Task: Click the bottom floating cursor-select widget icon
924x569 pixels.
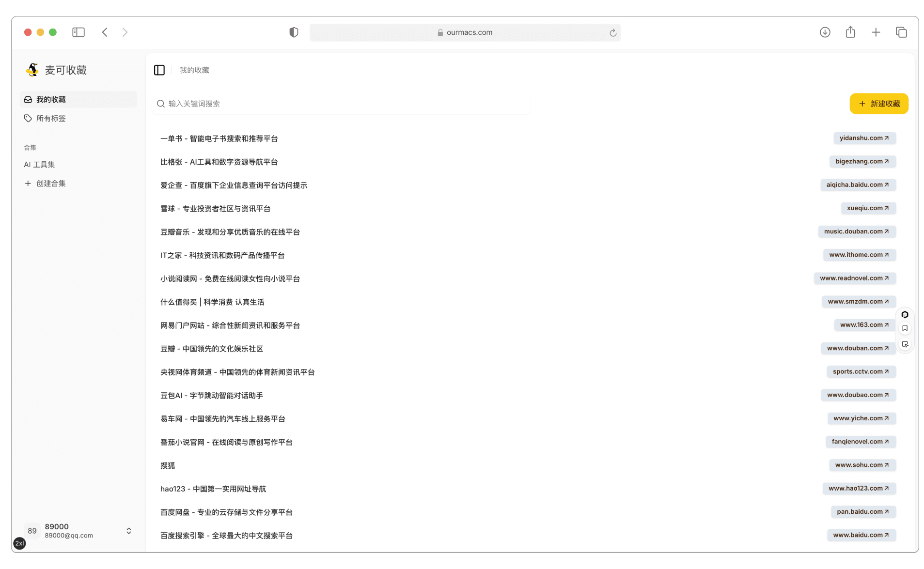Action: (905, 344)
